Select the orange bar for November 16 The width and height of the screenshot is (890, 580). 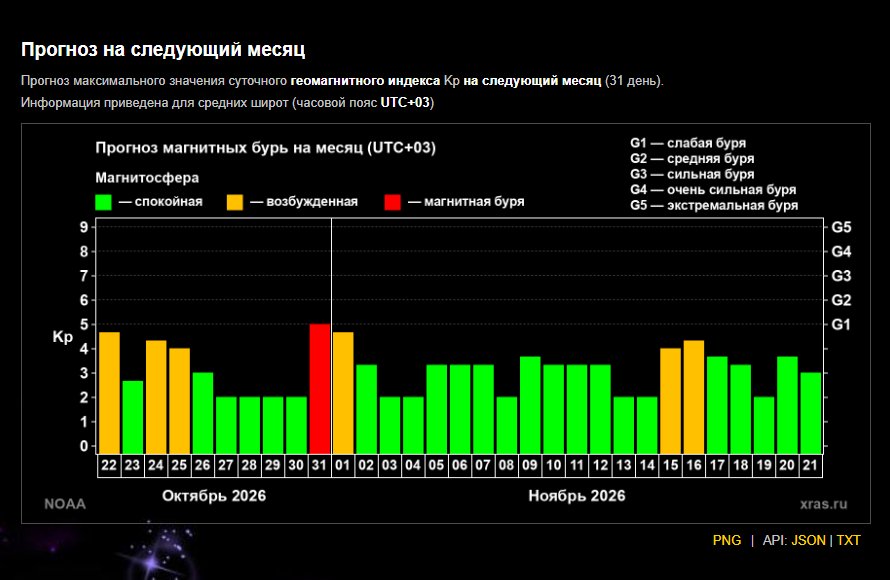click(x=694, y=397)
